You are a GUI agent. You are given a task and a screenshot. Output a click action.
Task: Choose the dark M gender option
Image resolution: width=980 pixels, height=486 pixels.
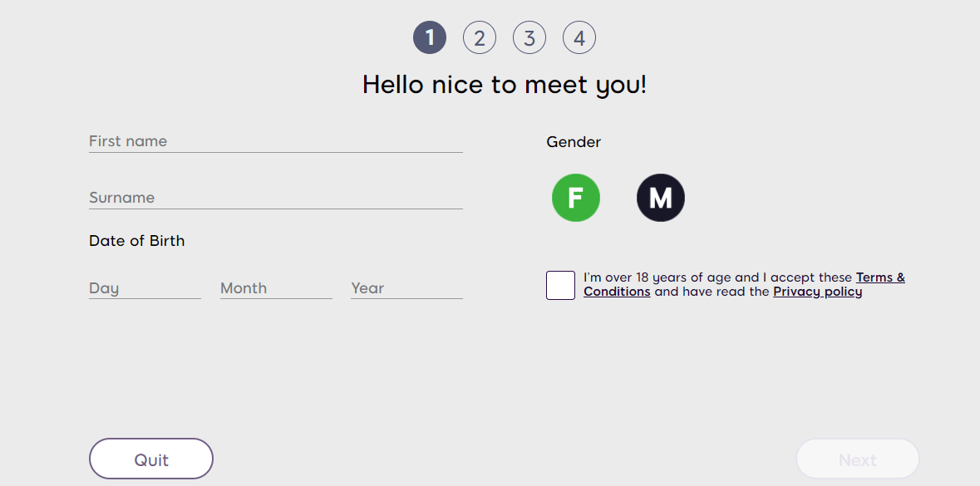pyautogui.click(x=661, y=198)
